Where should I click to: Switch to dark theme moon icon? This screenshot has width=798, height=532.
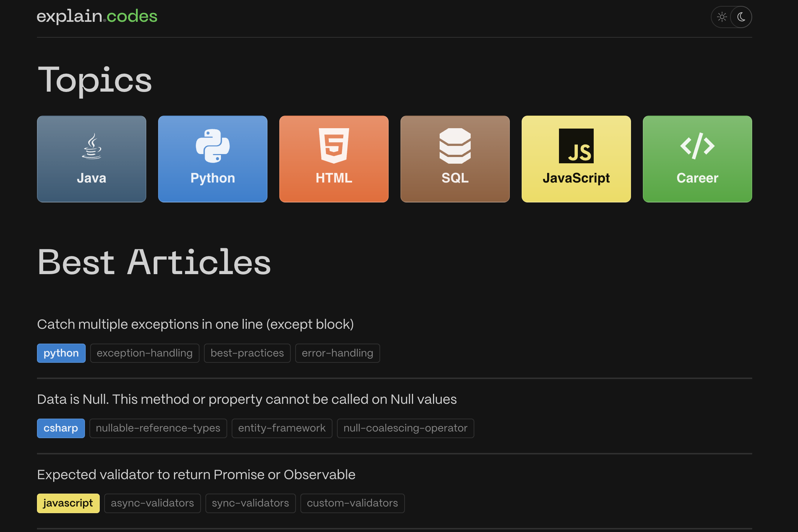coord(741,17)
